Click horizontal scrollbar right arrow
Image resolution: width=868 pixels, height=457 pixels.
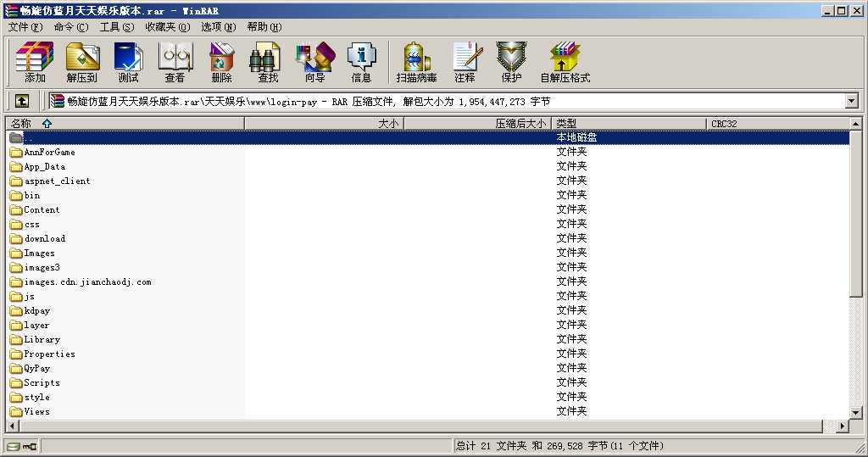click(x=843, y=426)
